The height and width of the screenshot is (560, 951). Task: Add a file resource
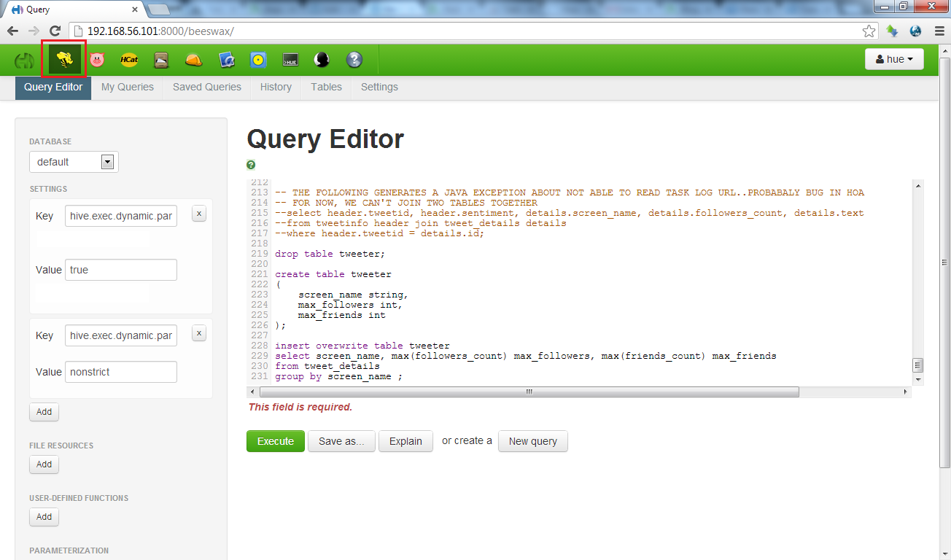[x=44, y=464]
